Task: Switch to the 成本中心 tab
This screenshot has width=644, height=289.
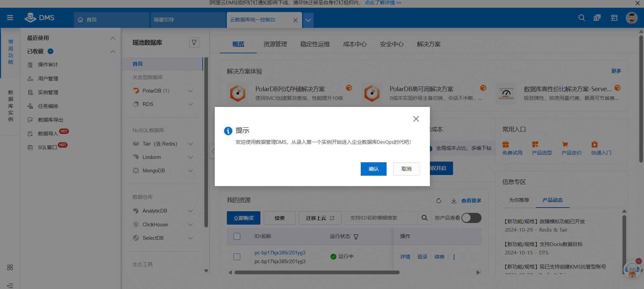Action: 355,44
